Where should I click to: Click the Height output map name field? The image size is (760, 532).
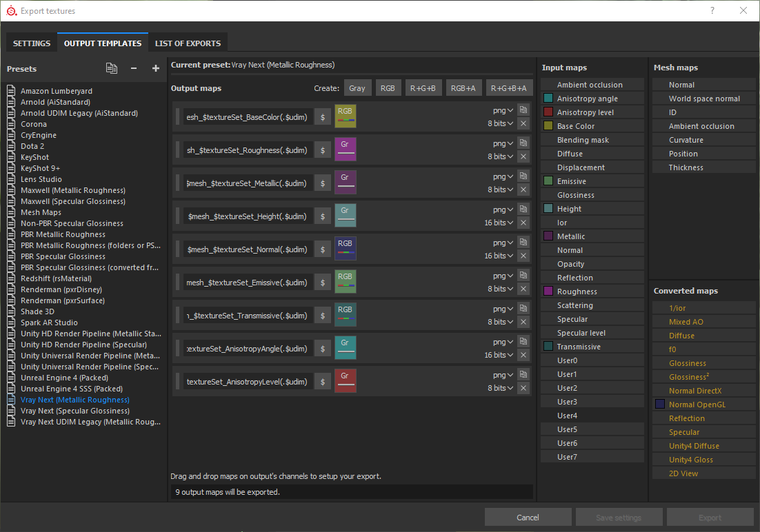point(248,216)
